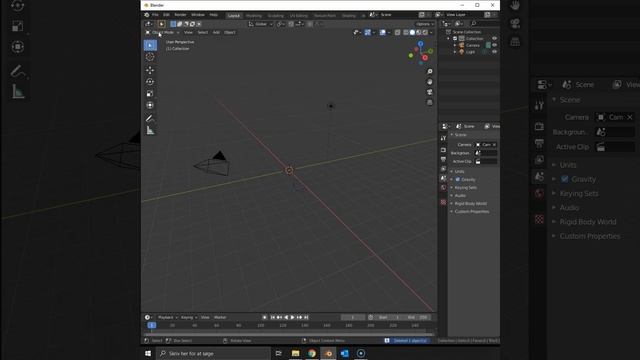
Task: Open the Window menu
Action: pyautogui.click(x=198, y=15)
